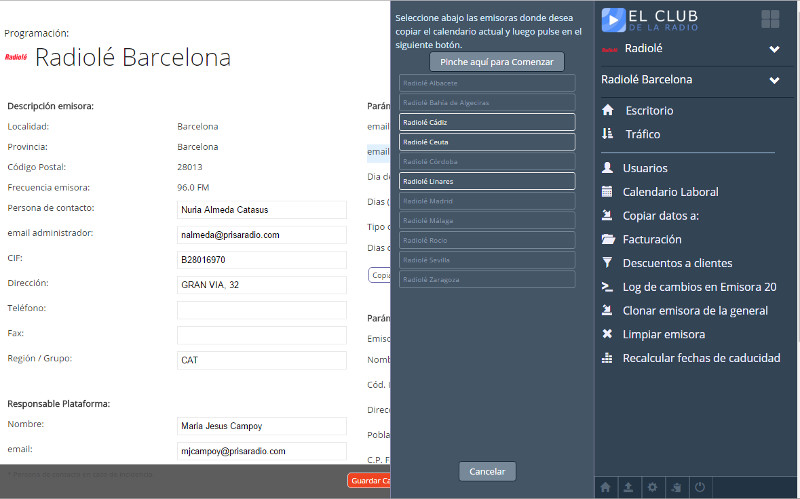
Task: Click the paste clipboard icon in bottom toolbar
Action: pyautogui.click(x=677, y=487)
